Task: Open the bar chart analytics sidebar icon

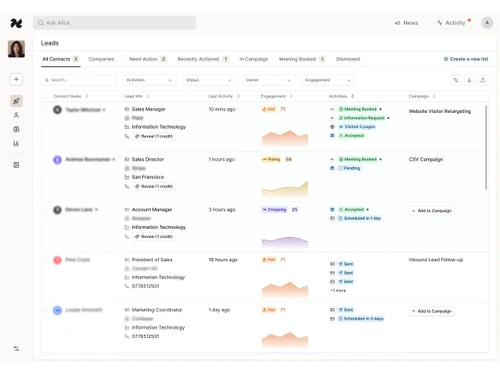Action: [x=16, y=143]
